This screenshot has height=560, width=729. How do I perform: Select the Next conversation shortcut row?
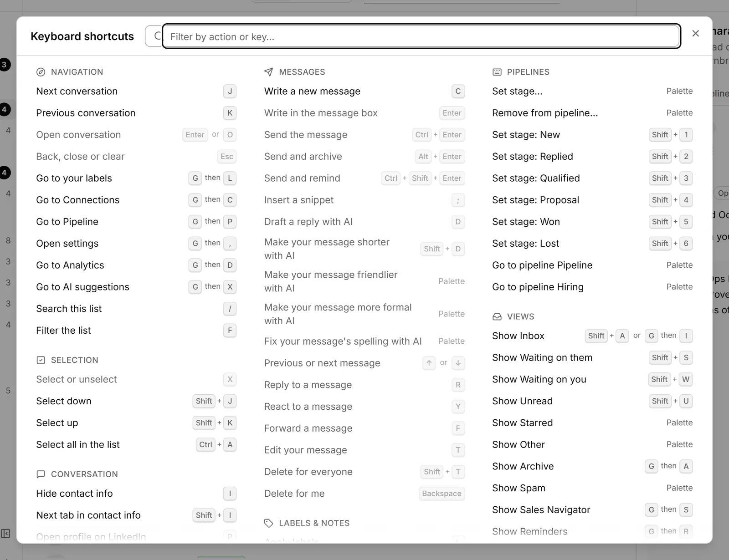[x=136, y=91]
